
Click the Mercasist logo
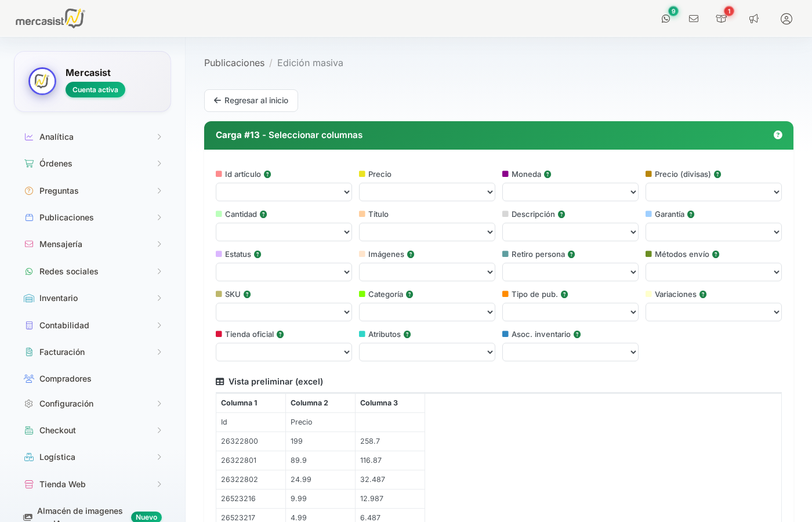50,19
